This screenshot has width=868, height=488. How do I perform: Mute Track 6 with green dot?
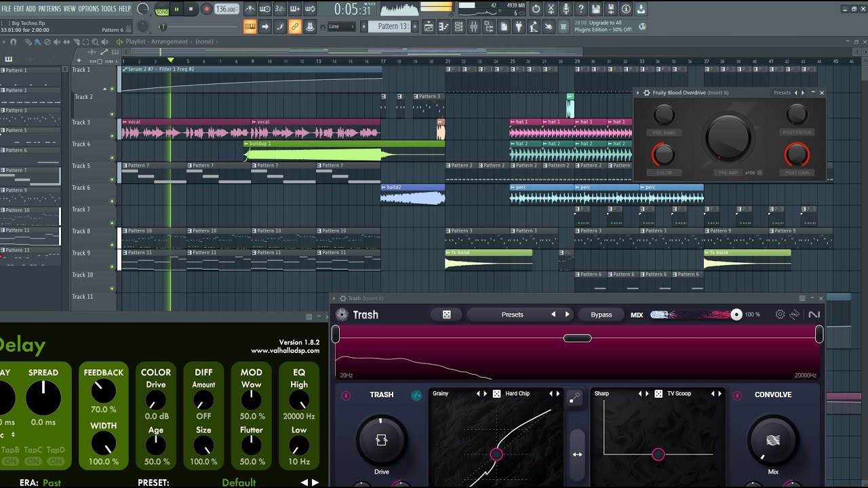[113, 200]
